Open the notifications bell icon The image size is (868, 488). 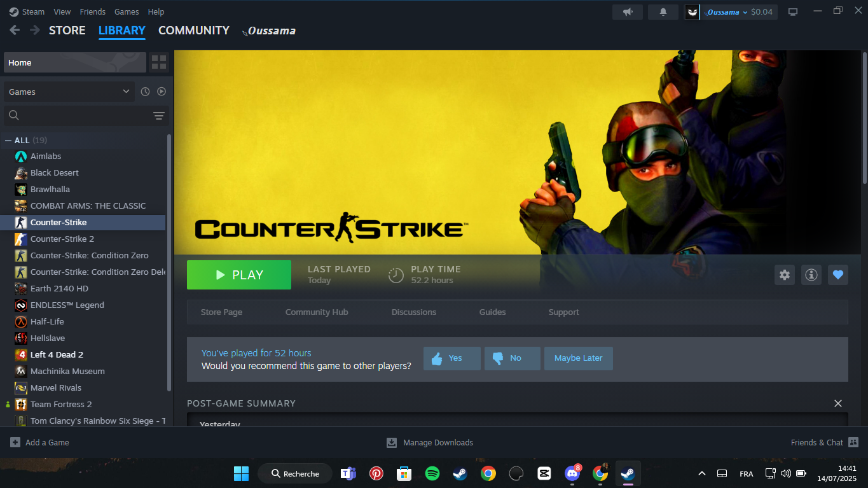point(663,12)
